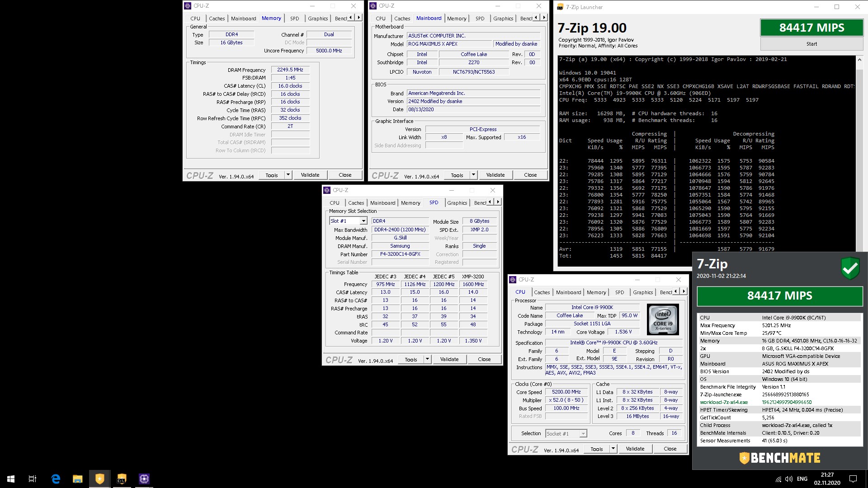Click CPU-Z Mainboard window title icon
868x488 pixels.
[373, 6]
